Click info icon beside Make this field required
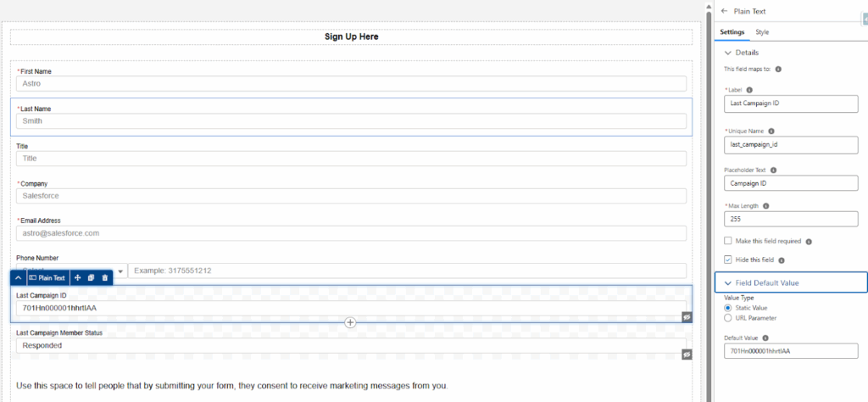Screen dimensions: 868x402 pos(809,242)
